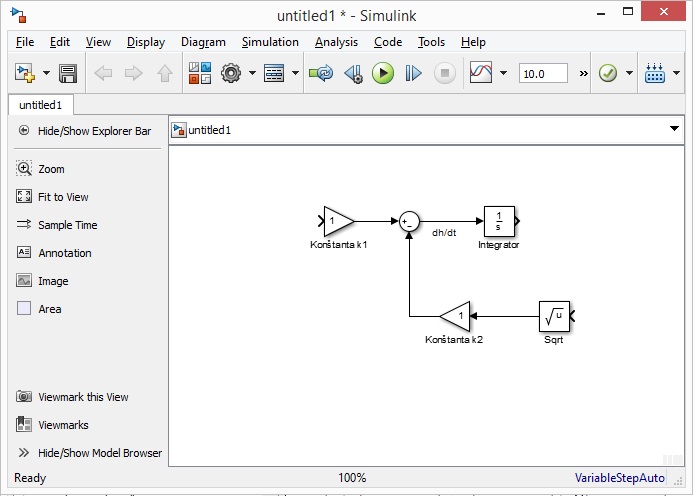Open the Analysis menu
This screenshot has width=693, height=496.
coord(336,42)
